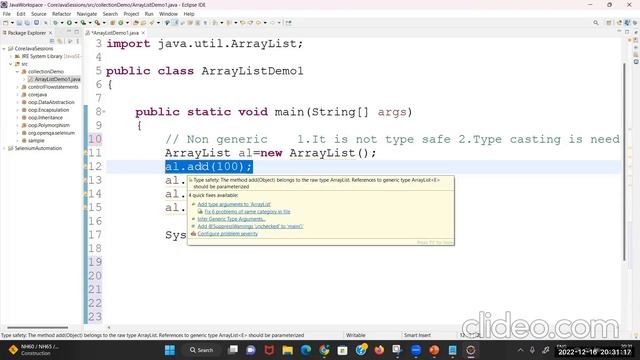
Task: Click the warning marker on line 11
Action: pos(86,153)
